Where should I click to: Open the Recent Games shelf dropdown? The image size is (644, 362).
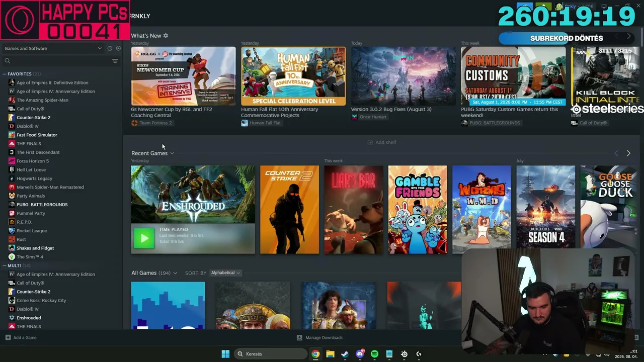point(172,153)
